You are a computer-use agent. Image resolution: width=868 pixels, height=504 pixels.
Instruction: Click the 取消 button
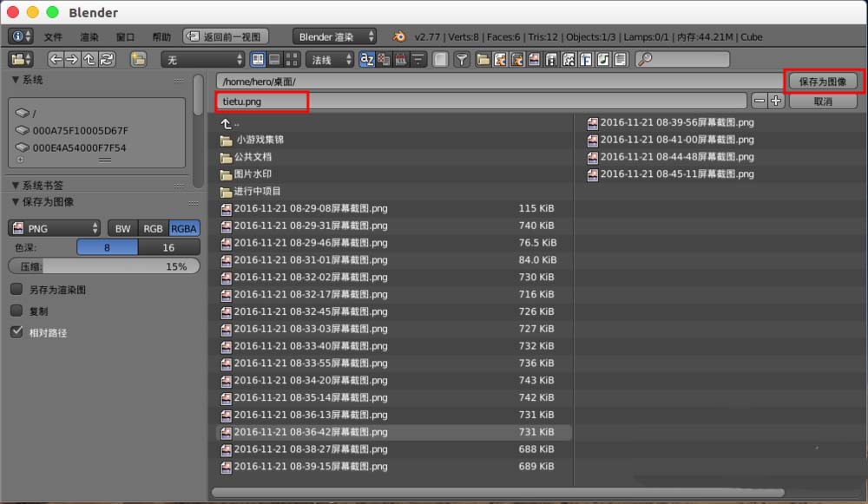[x=822, y=100]
